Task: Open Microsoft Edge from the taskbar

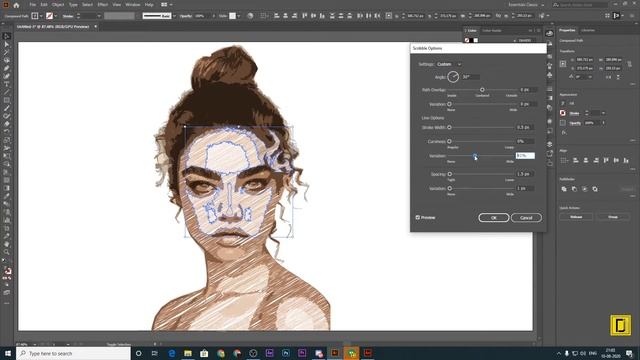Action: (x=171, y=353)
